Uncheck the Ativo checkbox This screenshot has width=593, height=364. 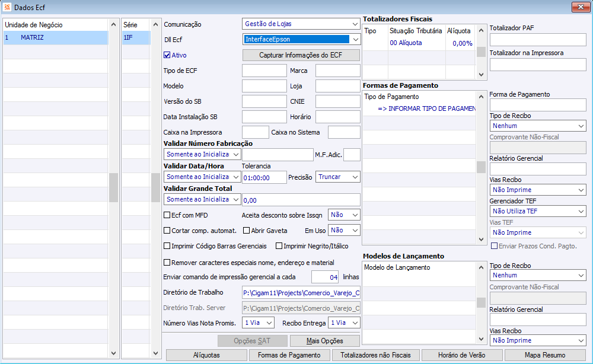[x=167, y=55]
